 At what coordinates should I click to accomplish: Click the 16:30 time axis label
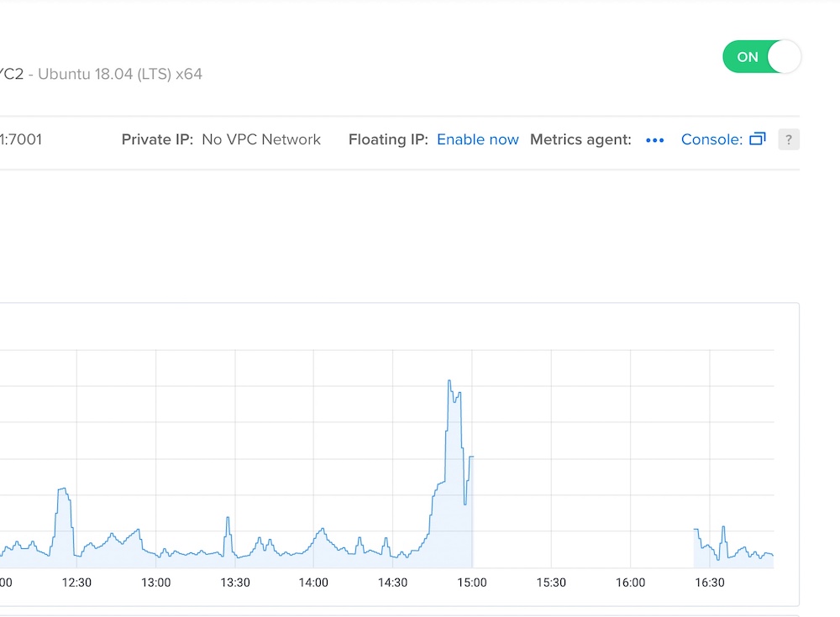tap(710, 583)
